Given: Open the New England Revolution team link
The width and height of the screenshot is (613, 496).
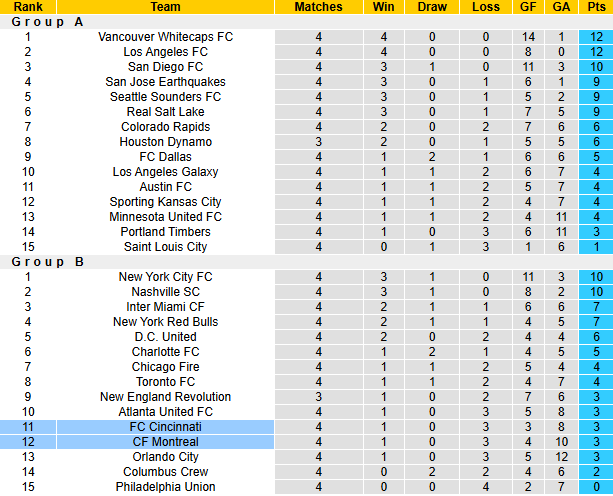Looking at the screenshot, I should (165, 397).
